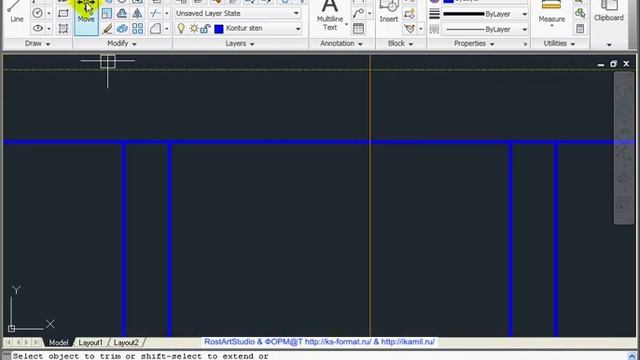
Task: Expand the Edit attributes flyout arrow
Action: (421, 29)
